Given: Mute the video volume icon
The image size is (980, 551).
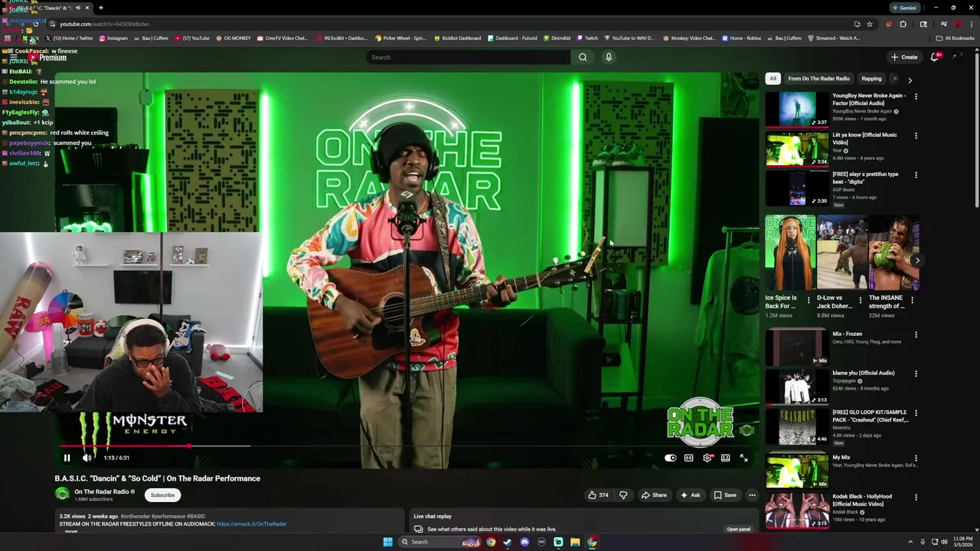Looking at the screenshot, I should click(87, 458).
